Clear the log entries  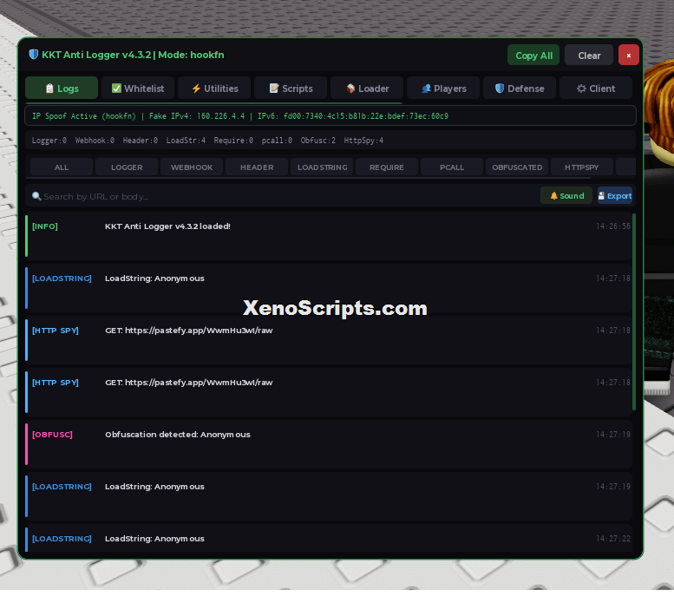point(589,56)
